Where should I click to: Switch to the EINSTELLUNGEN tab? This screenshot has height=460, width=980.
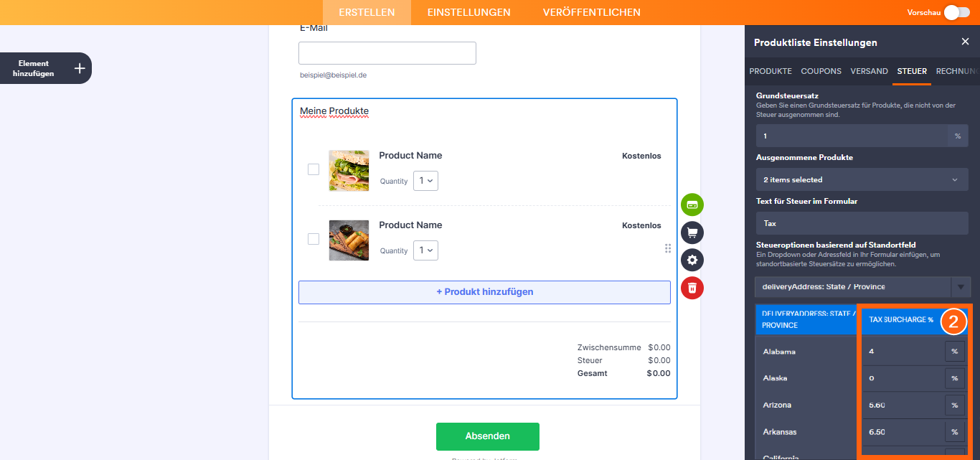tap(469, 12)
